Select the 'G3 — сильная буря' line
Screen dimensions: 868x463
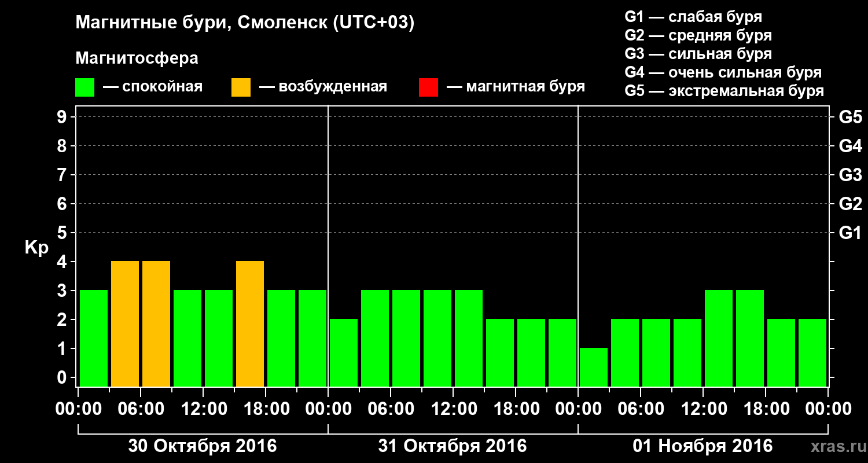pos(698,54)
